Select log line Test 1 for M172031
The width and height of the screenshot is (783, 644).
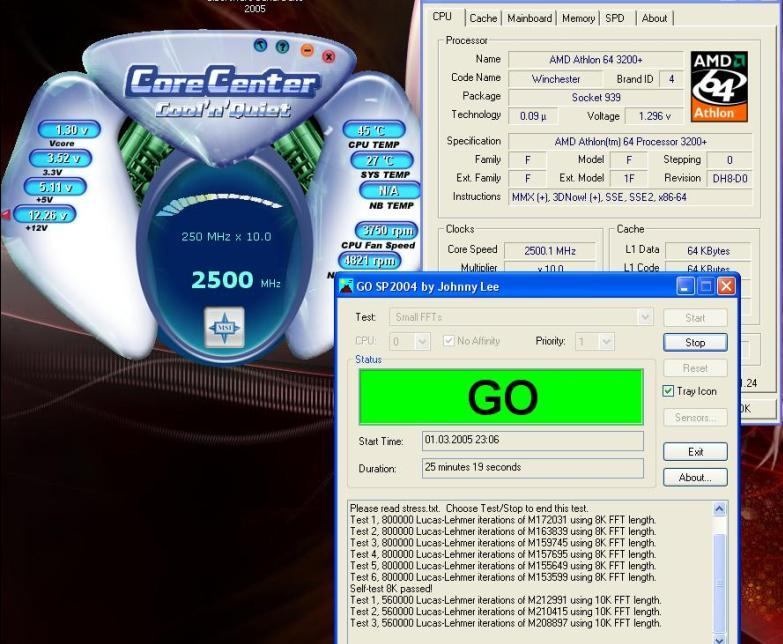(503, 520)
